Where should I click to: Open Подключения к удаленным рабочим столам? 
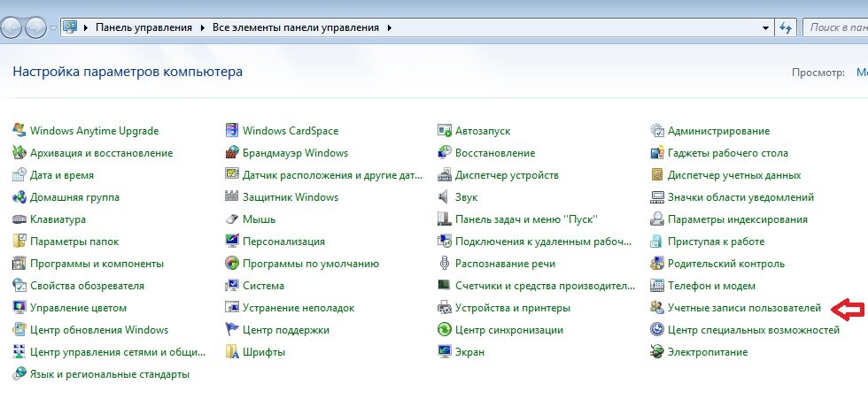coord(543,242)
